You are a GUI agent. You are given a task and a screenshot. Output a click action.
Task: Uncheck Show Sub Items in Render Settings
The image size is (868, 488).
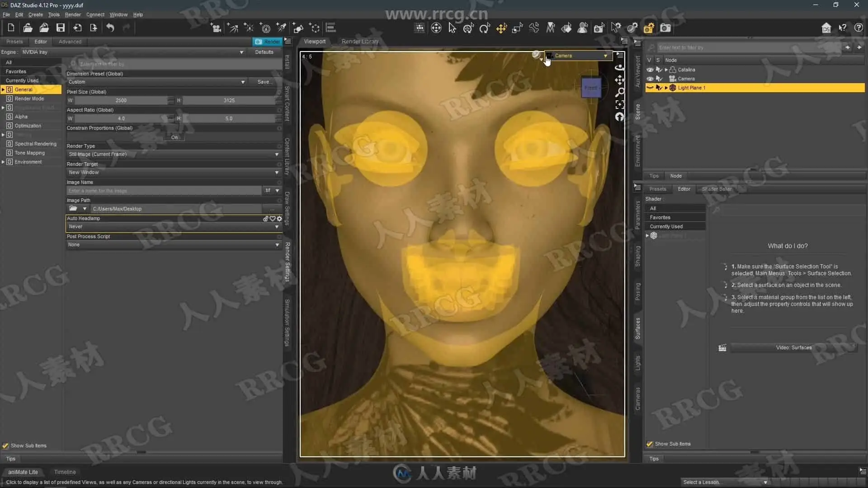coord(5,446)
